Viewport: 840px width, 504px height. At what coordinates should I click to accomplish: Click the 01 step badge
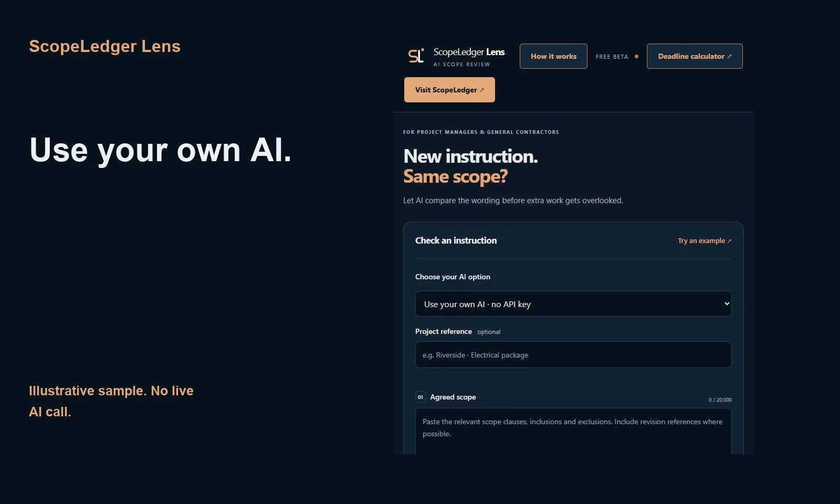420,397
